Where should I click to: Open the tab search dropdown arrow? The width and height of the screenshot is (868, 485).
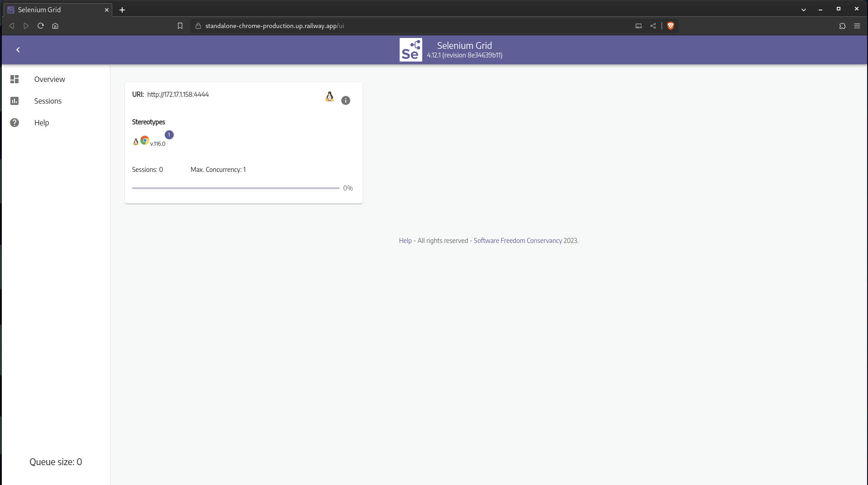click(x=804, y=9)
